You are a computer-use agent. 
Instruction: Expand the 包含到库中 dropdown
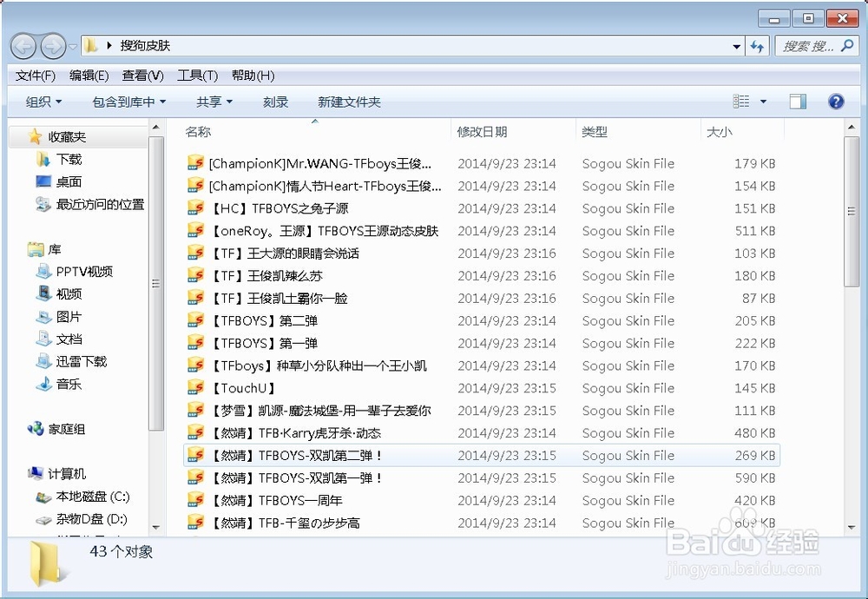129,102
